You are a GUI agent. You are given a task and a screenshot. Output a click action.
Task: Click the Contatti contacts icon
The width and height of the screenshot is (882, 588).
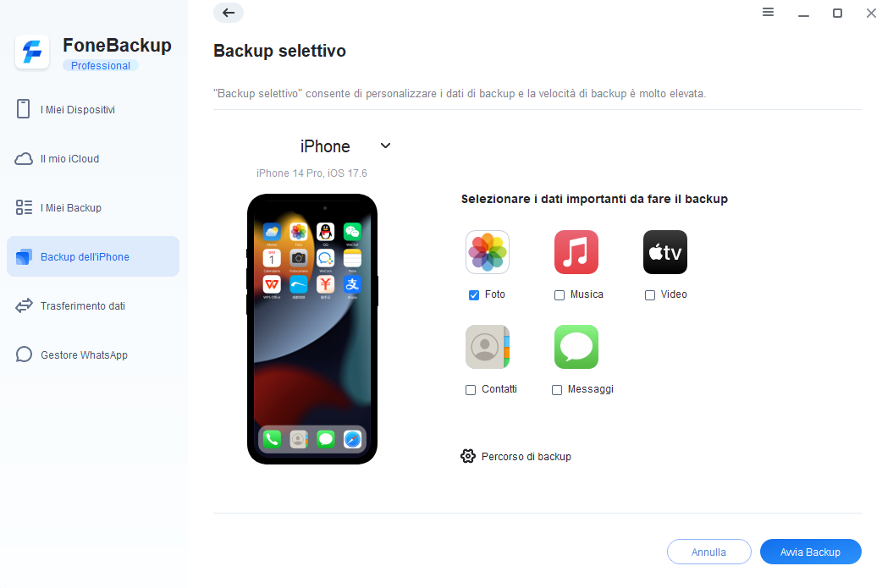point(488,347)
